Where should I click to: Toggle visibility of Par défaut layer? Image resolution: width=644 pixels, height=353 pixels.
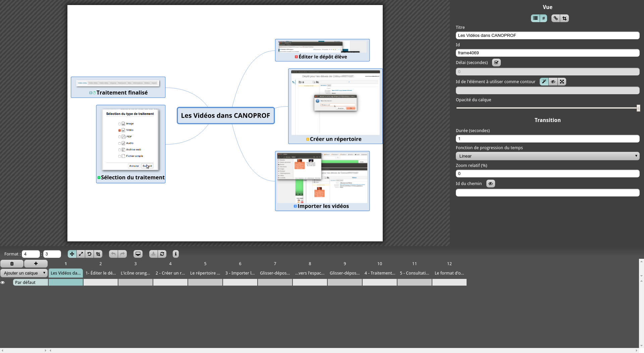pyautogui.click(x=3, y=283)
